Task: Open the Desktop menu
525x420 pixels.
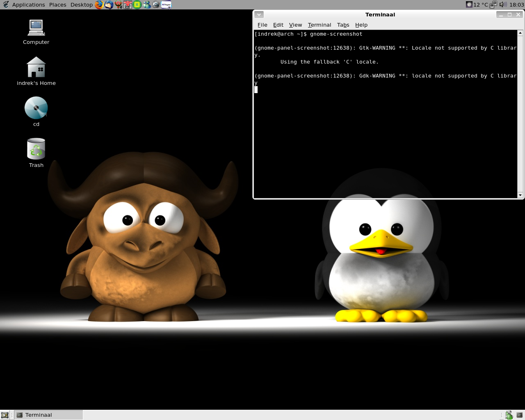Action: pos(81,5)
